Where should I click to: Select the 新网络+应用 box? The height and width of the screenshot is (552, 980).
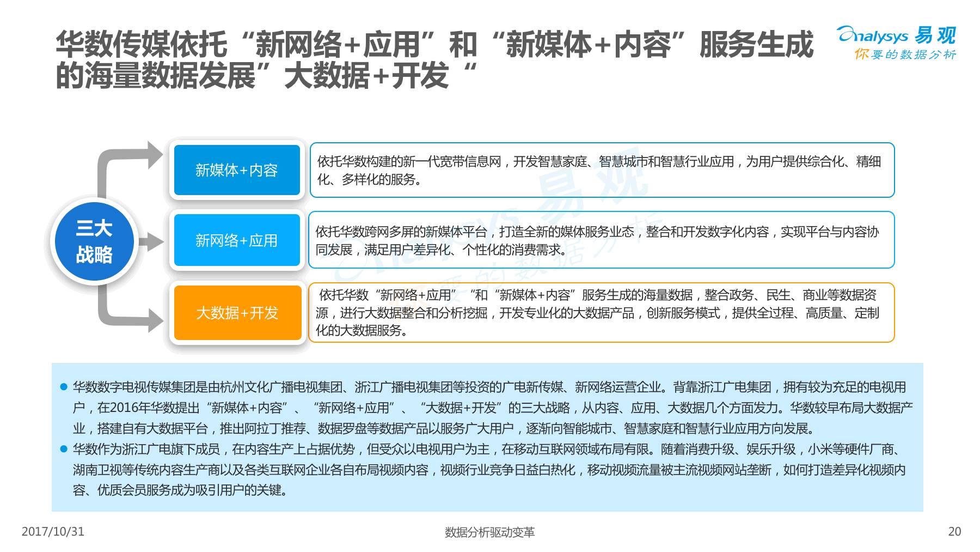pyautogui.click(x=237, y=240)
